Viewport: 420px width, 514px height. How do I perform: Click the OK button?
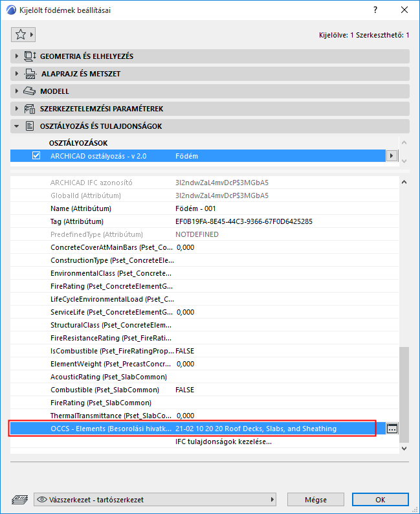[381, 500]
